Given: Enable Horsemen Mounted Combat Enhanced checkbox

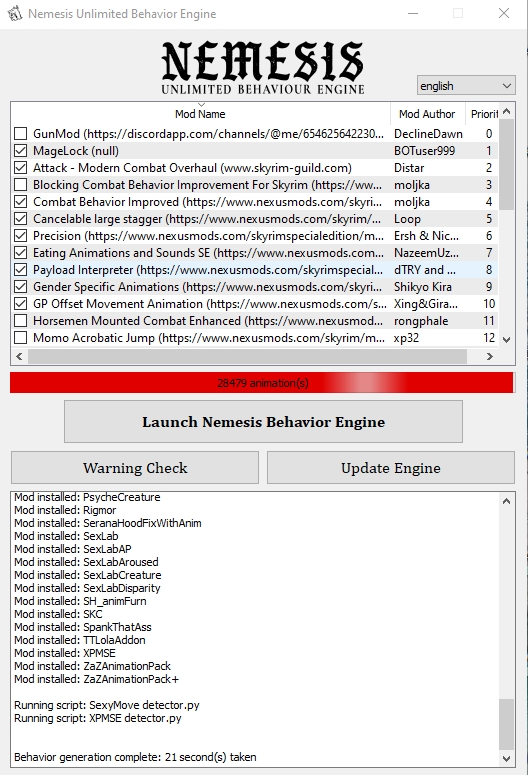Looking at the screenshot, I should (20, 321).
